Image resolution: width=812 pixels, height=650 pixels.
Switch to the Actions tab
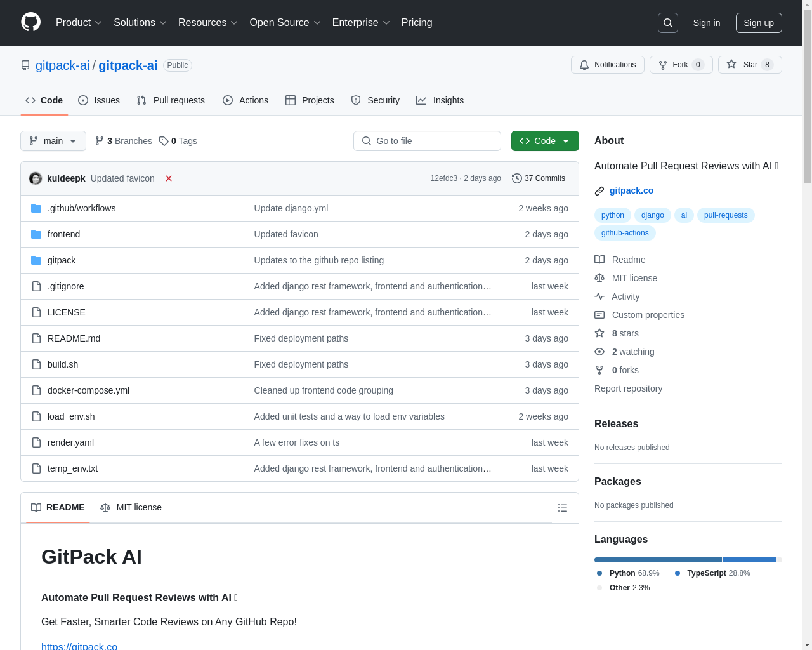point(246,100)
